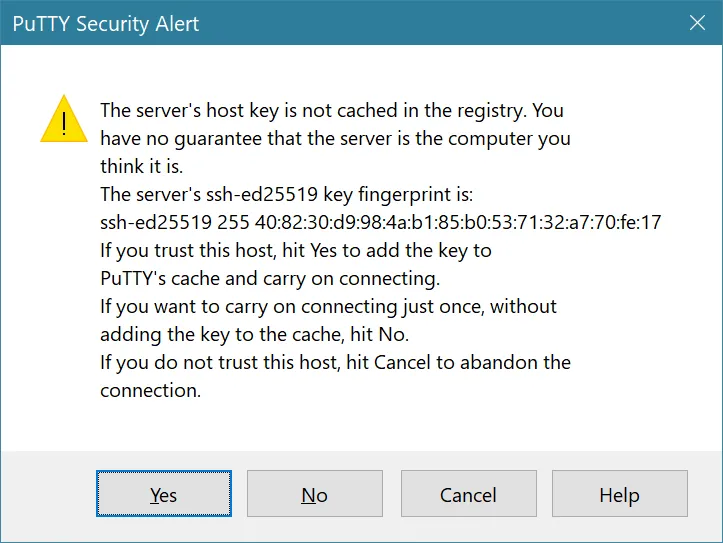This screenshot has height=543, width=723.
Task: Abandon the connection with Cancel
Action: click(468, 494)
